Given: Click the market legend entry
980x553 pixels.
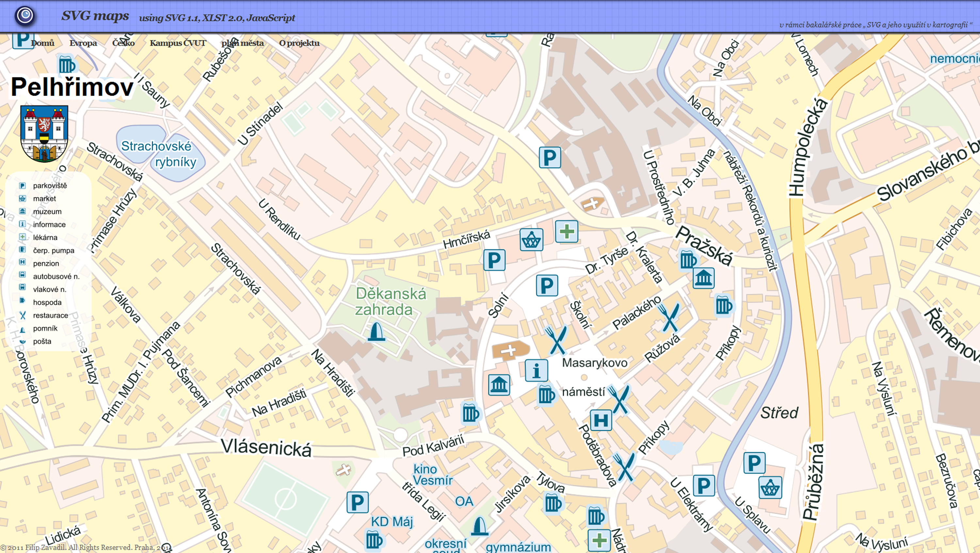Looking at the screenshot, I should click(38, 199).
